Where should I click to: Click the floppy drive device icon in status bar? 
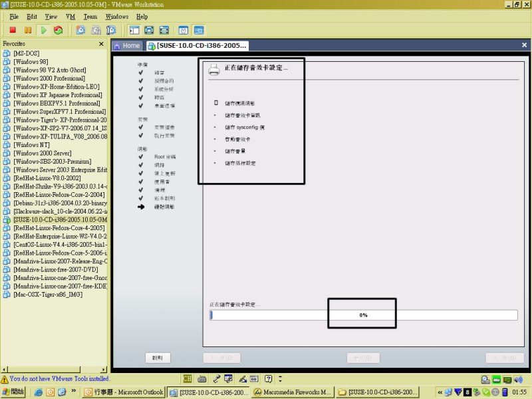[x=496, y=379]
